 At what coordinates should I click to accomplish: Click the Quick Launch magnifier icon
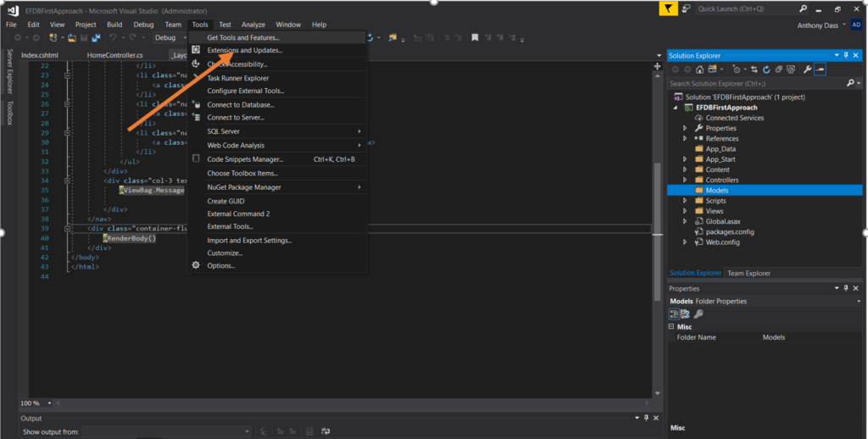coord(804,8)
